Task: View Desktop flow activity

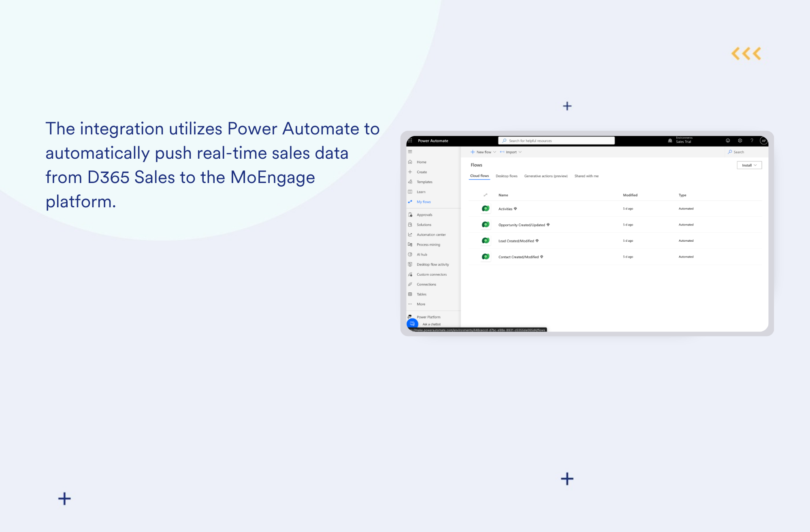Action: 433,264
